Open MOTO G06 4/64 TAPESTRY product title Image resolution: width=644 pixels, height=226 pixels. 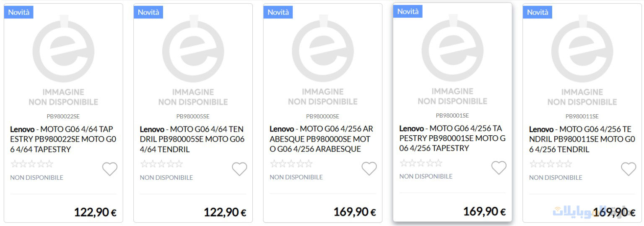[63, 139]
